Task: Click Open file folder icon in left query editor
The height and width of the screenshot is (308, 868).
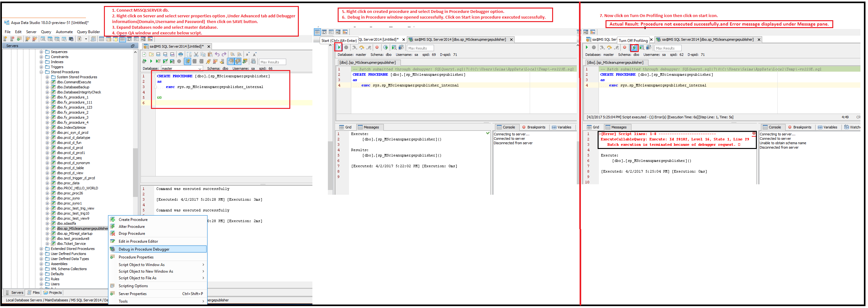Action: point(152,54)
